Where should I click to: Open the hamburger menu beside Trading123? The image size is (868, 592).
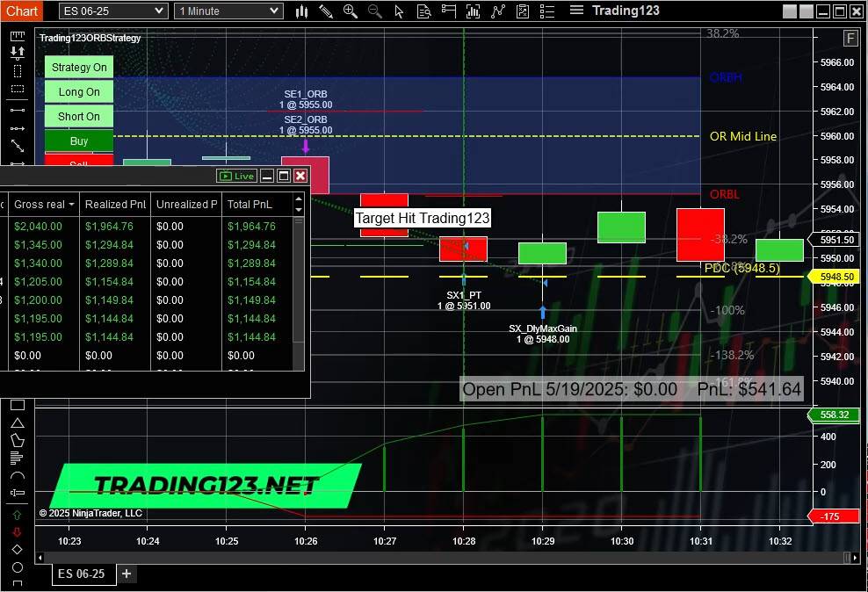coord(577,10)
